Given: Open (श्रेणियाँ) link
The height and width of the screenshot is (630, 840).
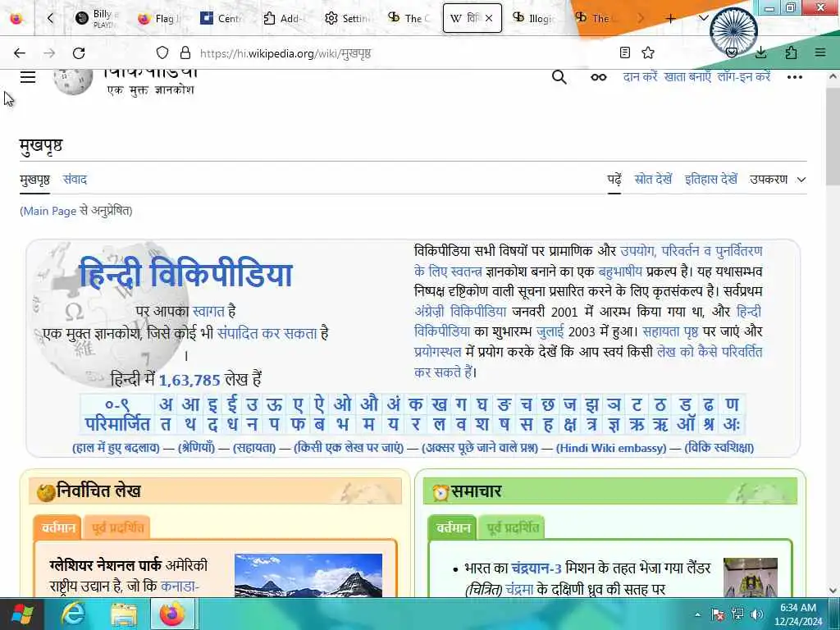Looking at the screenshot, I should click(x=196, y=448).
